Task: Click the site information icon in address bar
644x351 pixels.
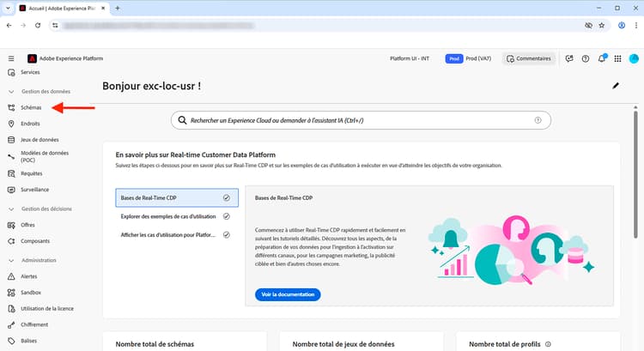Action: pos(55,26)
